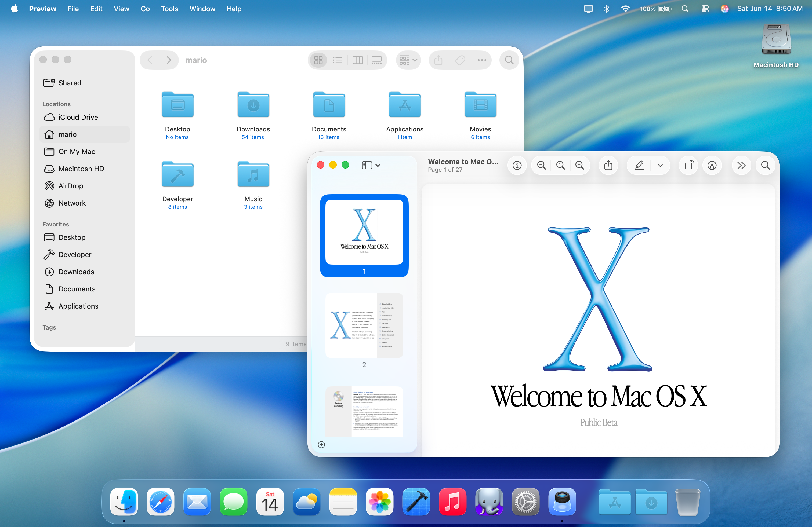Select mario home in Finder sidebar
Viewport: 812px width, 527px height.
pyautogui.click(x=84, y=134)
